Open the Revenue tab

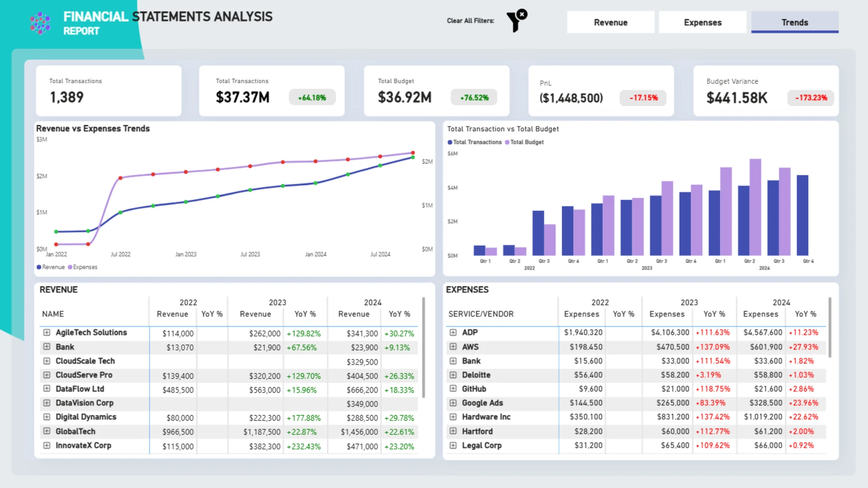click(x=610, y=22)
